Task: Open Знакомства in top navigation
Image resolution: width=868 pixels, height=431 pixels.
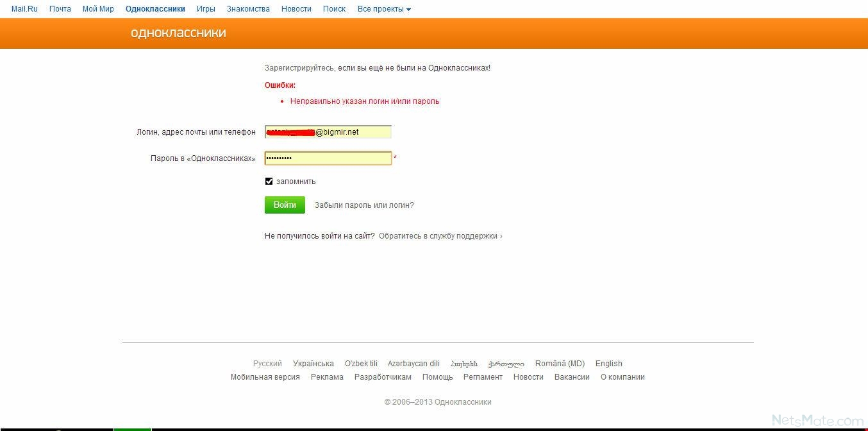Action: pyautogui.click(x=248, y=9)
